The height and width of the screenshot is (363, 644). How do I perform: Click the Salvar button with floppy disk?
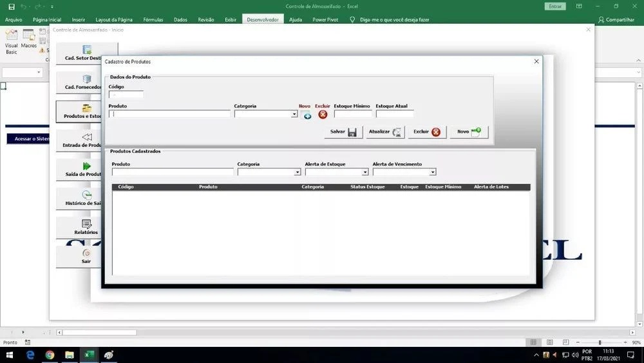point(343,132)
